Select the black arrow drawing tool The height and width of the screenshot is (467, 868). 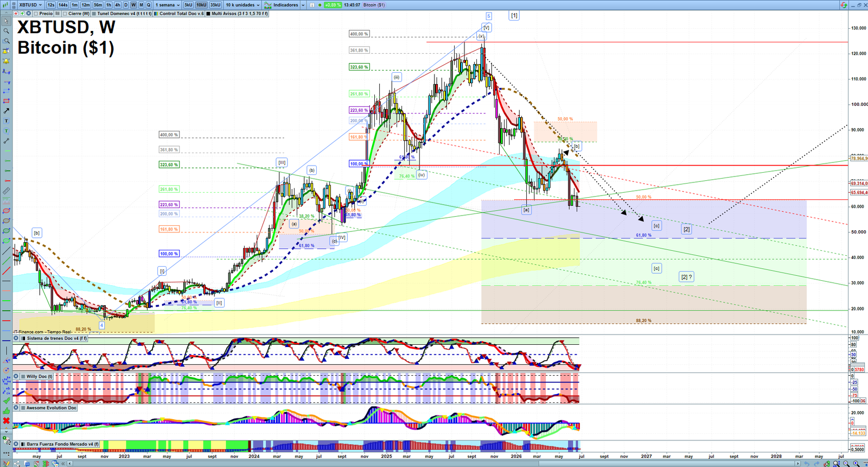(x=7, y=111)
